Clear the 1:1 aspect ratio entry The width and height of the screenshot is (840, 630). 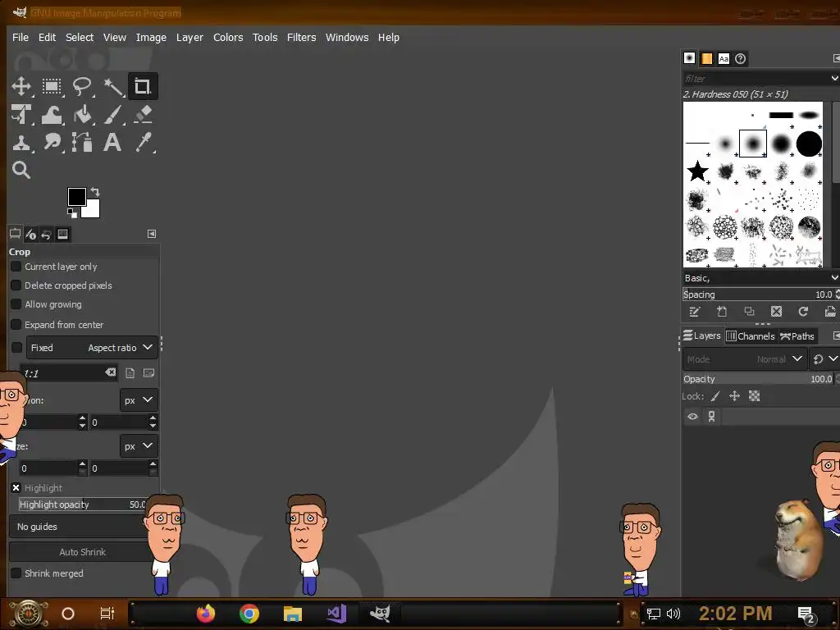(111, 372)
